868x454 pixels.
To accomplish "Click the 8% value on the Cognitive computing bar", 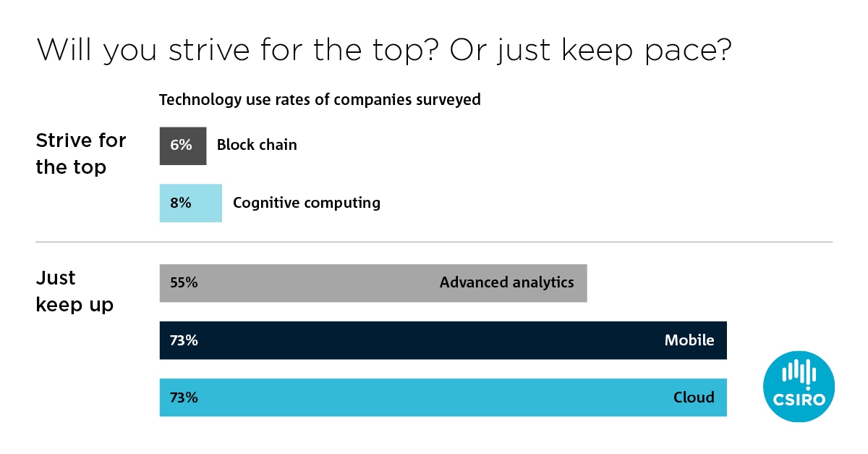I will 181,203.
